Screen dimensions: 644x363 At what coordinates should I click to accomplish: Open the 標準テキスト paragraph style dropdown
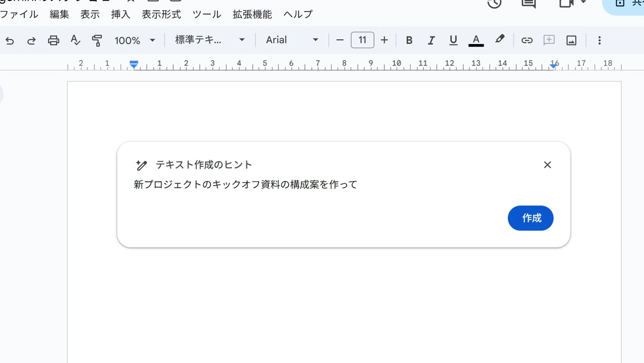(210, 40)
